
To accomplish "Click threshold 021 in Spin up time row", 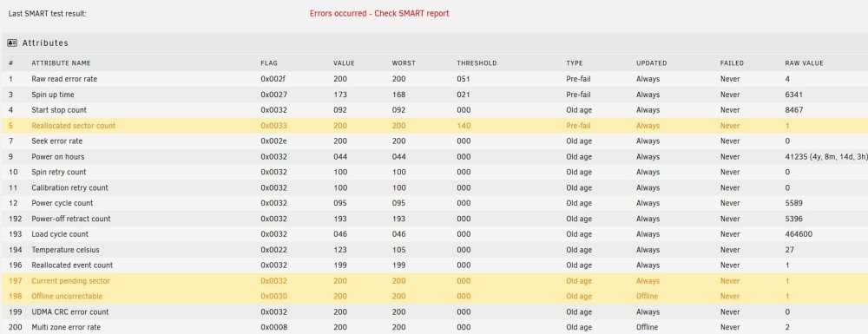I will 464,95.
